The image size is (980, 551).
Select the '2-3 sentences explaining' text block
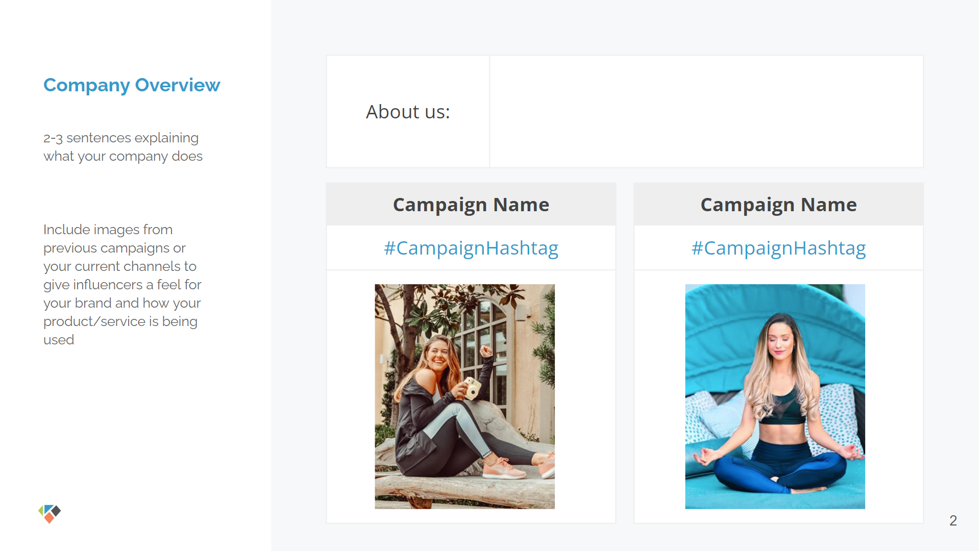123,147
